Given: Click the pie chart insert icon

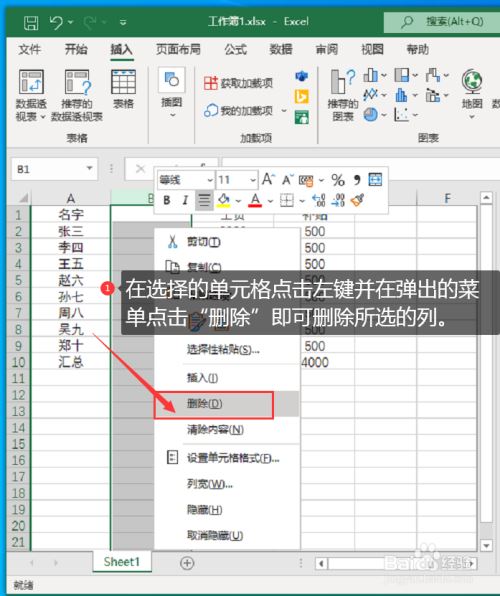Looking at the screenshot, I should [370, 114].
